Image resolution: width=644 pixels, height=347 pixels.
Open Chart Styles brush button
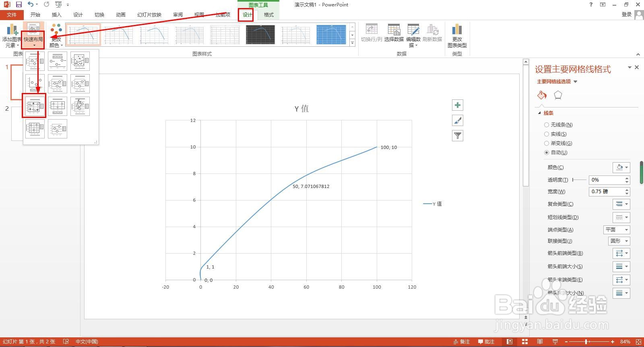pos(458,120)
